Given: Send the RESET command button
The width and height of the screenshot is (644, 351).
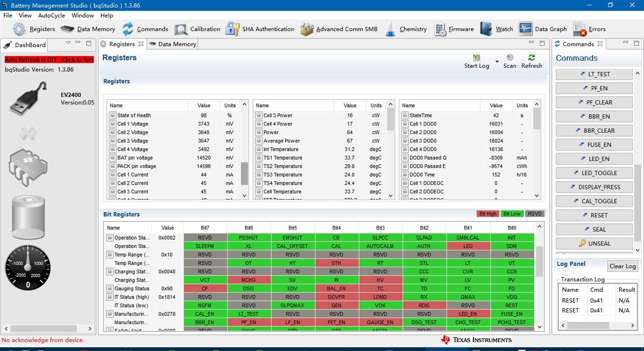Looking at the screenshot, I should 594,216.
